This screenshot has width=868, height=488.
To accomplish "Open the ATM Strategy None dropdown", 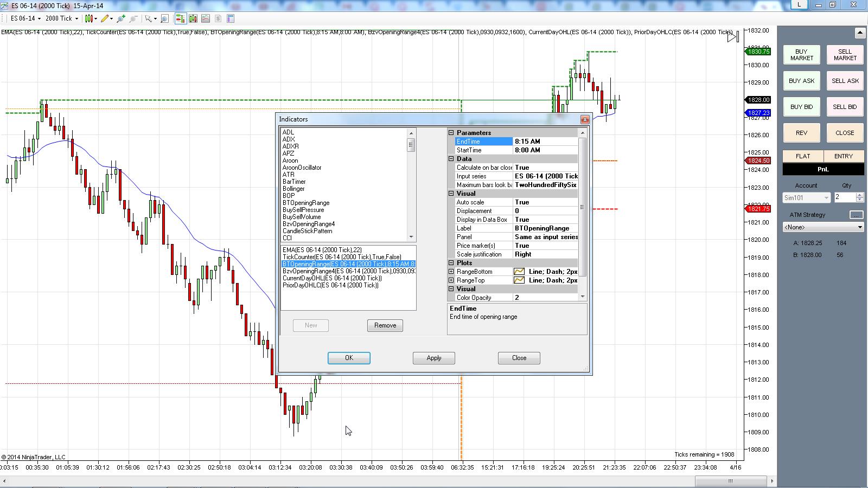I will (823, 227).
